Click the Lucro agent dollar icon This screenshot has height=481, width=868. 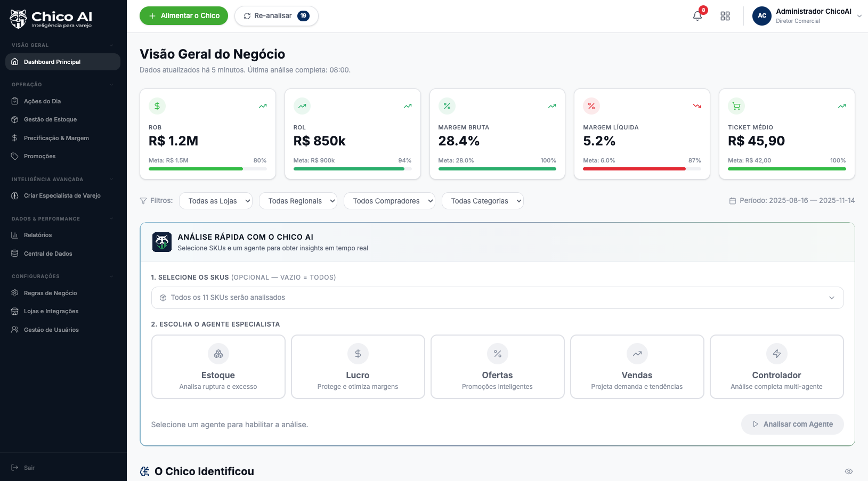(x=358, y=354)
